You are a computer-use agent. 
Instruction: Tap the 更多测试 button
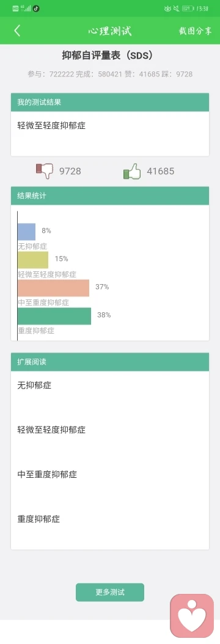(x=110, y=592)
